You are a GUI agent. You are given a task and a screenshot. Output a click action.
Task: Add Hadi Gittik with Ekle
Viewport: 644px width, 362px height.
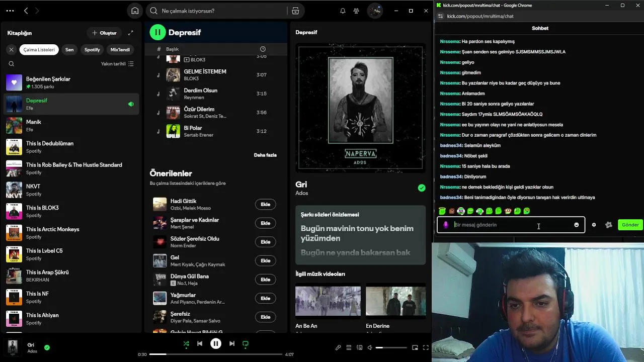pos(265,204)
